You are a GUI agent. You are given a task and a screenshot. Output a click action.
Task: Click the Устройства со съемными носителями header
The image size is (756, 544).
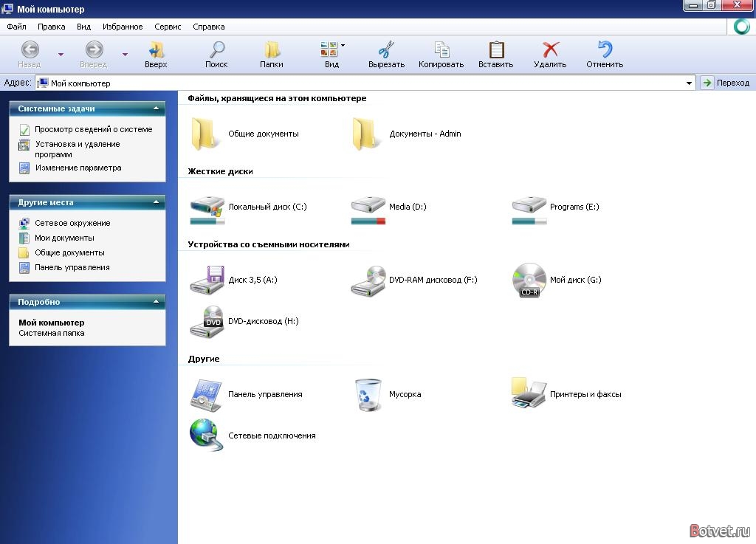tap(269, 244)
